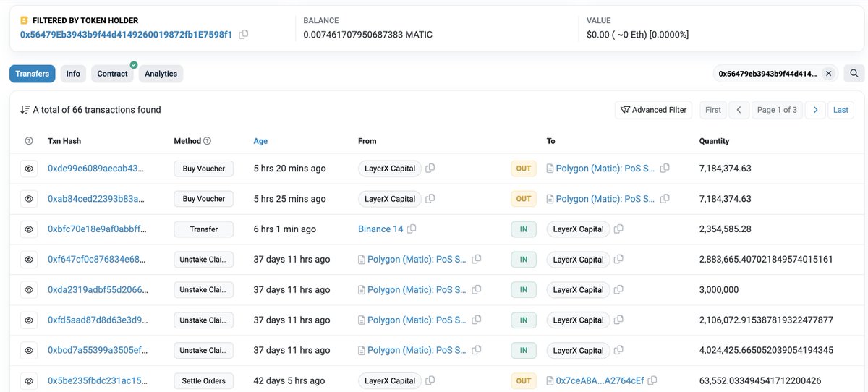The image size is (868, 392).
Task: Open token holder address 0x56479Eb3943b... link
Action: pos(126,35)
